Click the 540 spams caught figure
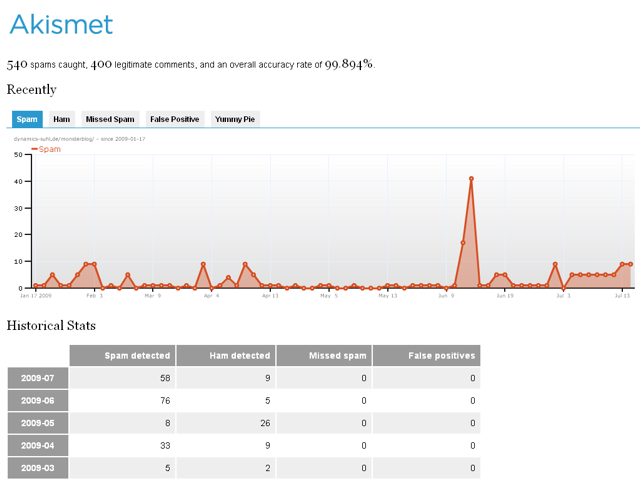 (17, 64)
